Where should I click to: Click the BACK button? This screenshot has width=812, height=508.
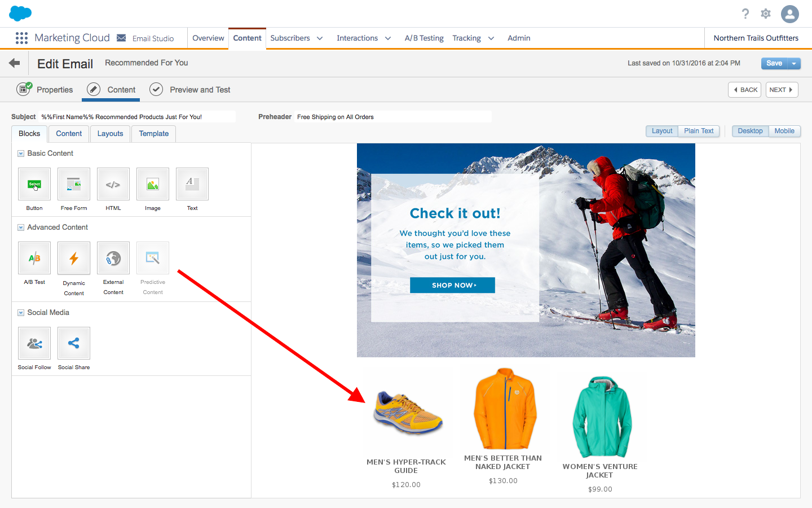pyautogui.click(x=745, y=90)
